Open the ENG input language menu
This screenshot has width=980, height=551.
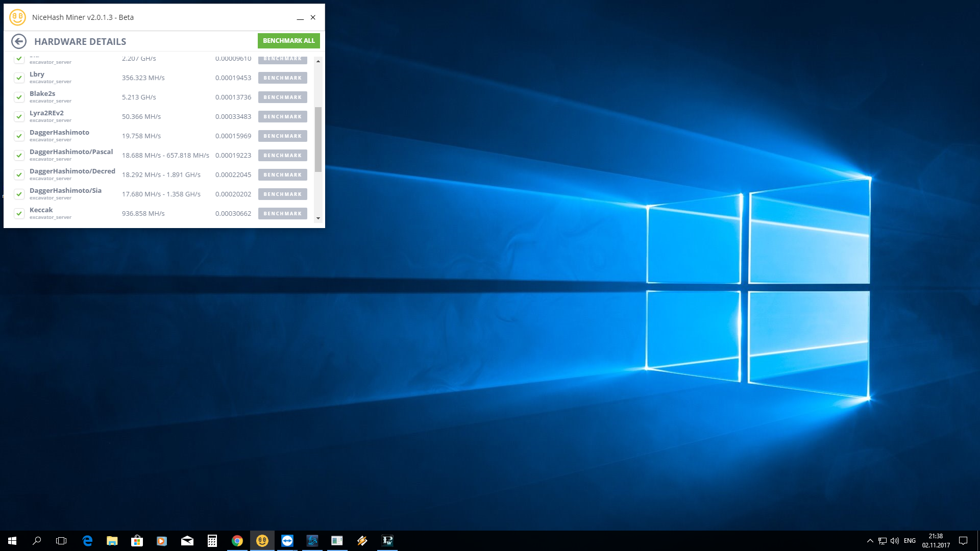pyautogui.click(x=910, y=541)
